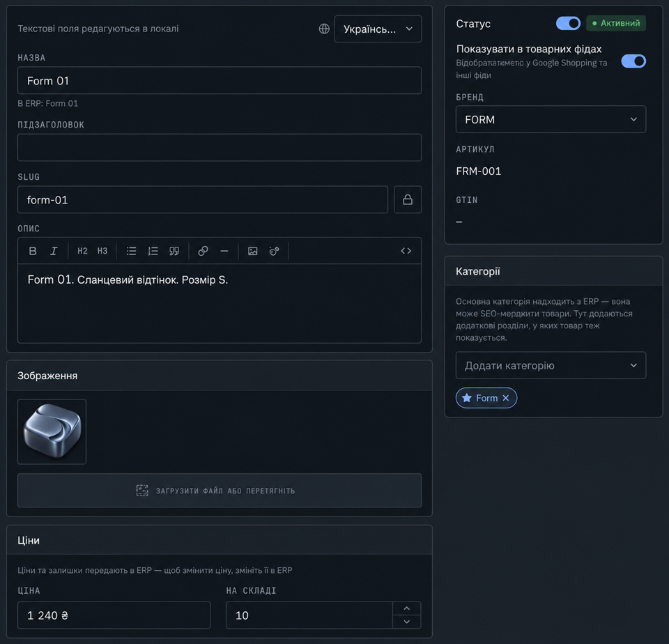Insert an H2 heading
Screen dimensions: 669x644
point(82,251)
